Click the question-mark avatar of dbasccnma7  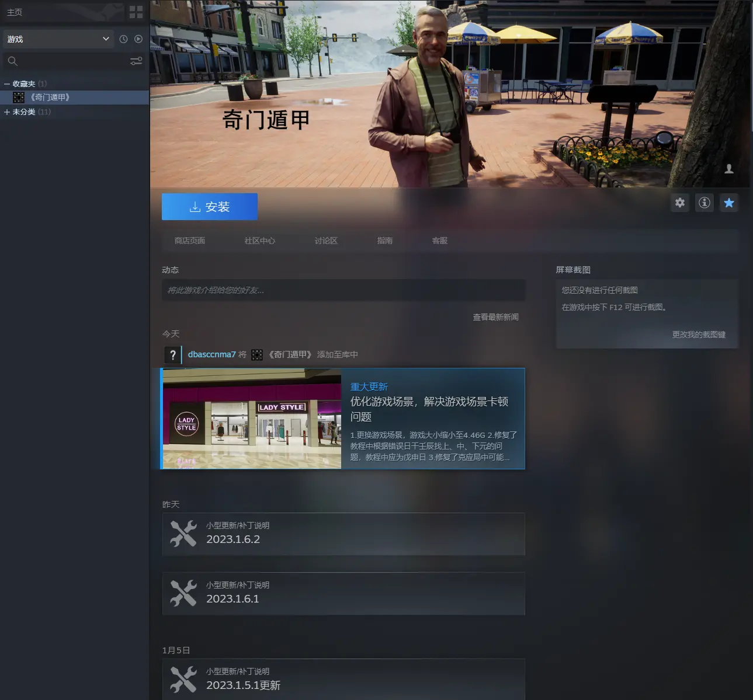coord(172,354)
